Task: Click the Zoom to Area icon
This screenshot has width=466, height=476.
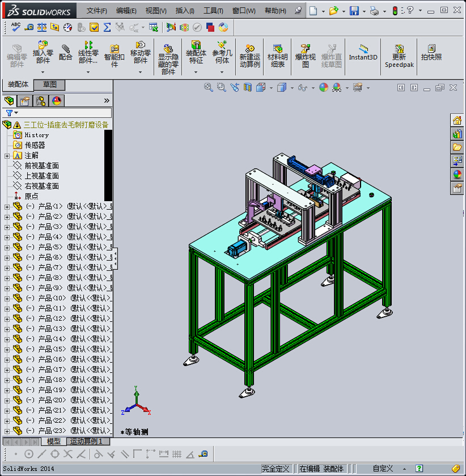Action: [x=222, y=88]
